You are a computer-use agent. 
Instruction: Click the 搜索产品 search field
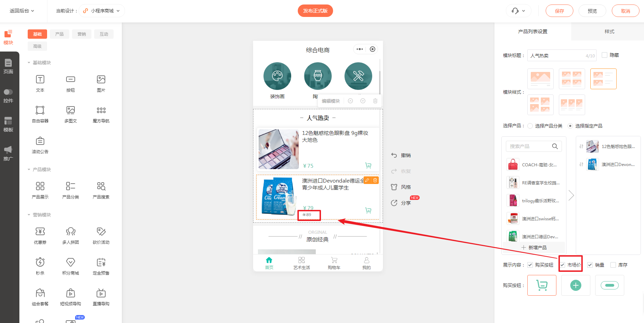click(534, 146)
